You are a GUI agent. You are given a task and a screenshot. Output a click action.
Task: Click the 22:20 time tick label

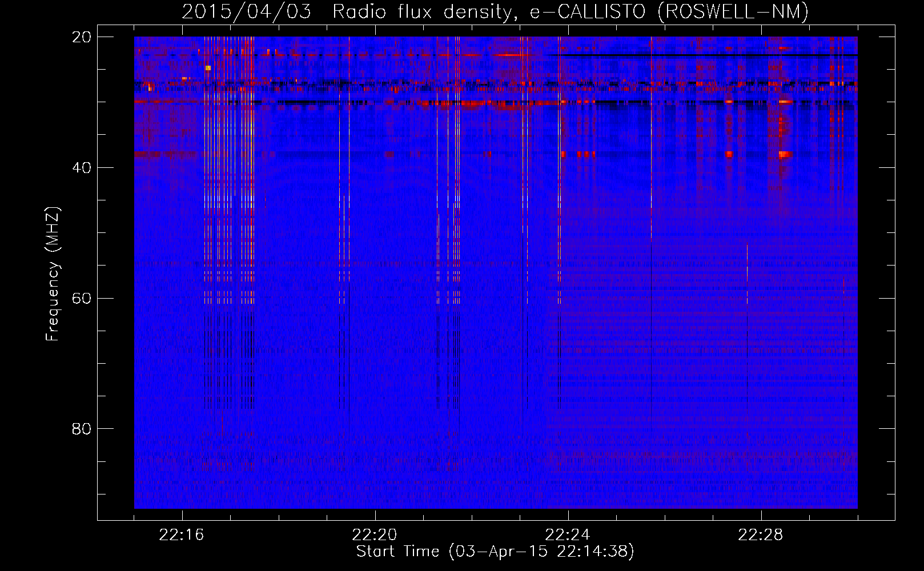pyautogui.click(x=375, y=535)
